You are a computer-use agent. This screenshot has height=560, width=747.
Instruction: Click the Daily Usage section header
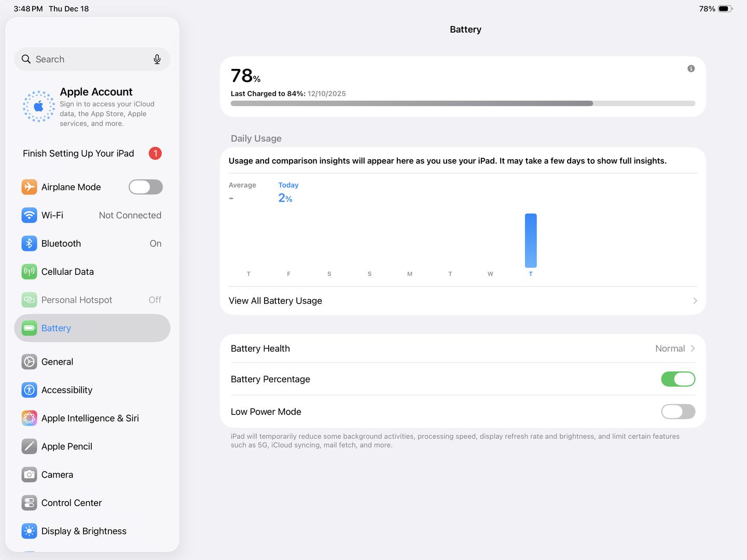256,138
